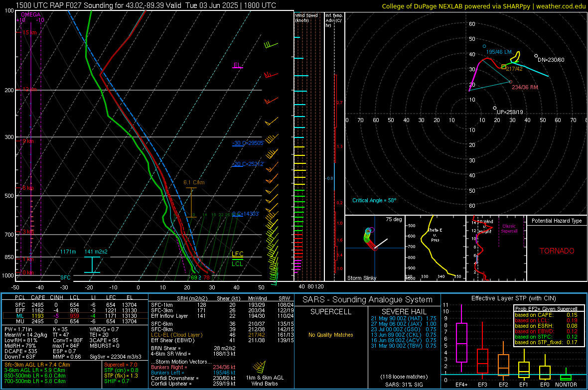This screenshot has width=588, height=390.
Task: Select the highlighted ML parcel row
Action: coord(75,316)
